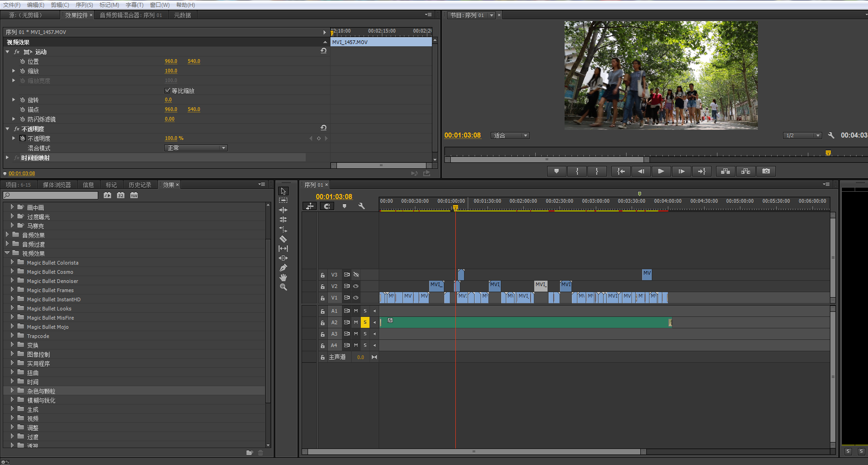
Task: Toggle V2 track eye visibility
Action: point(356,286)
